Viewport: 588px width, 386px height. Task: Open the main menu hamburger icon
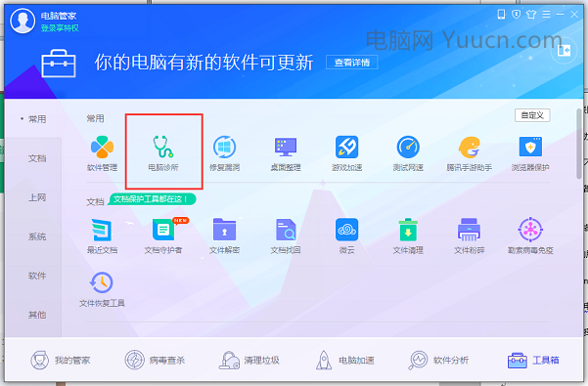click(546, 15)
